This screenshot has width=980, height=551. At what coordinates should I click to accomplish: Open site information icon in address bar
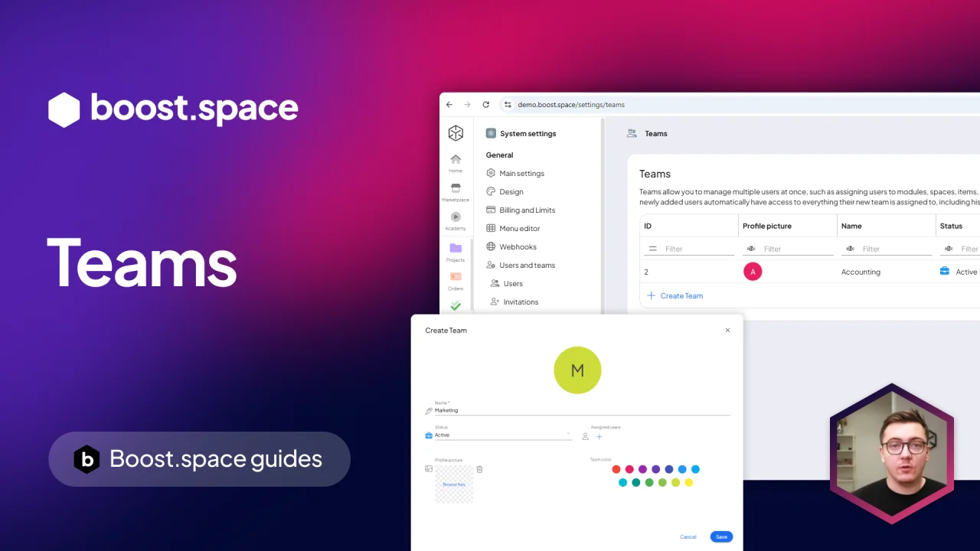[507, 105]
